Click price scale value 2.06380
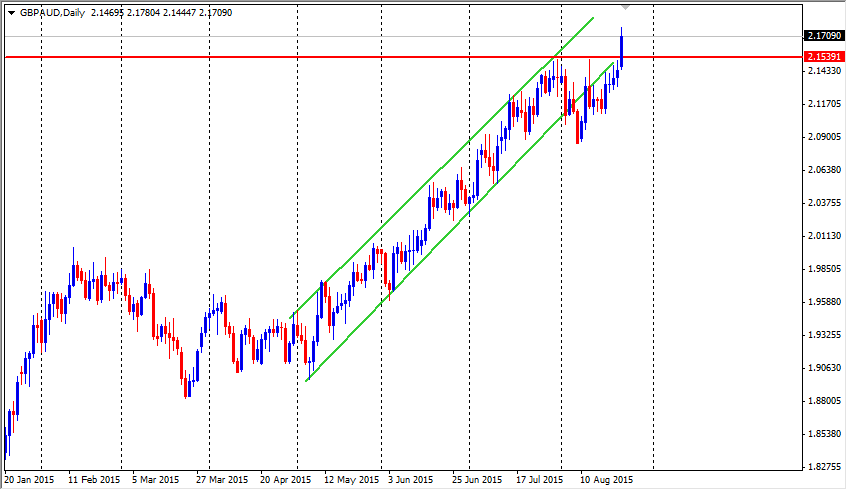 click(x=824, y=170)
